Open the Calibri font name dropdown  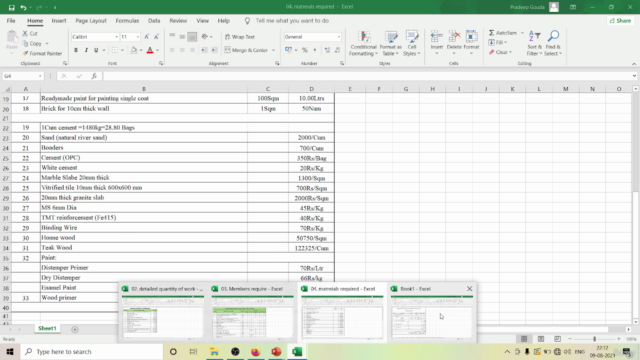coord(116,37)
